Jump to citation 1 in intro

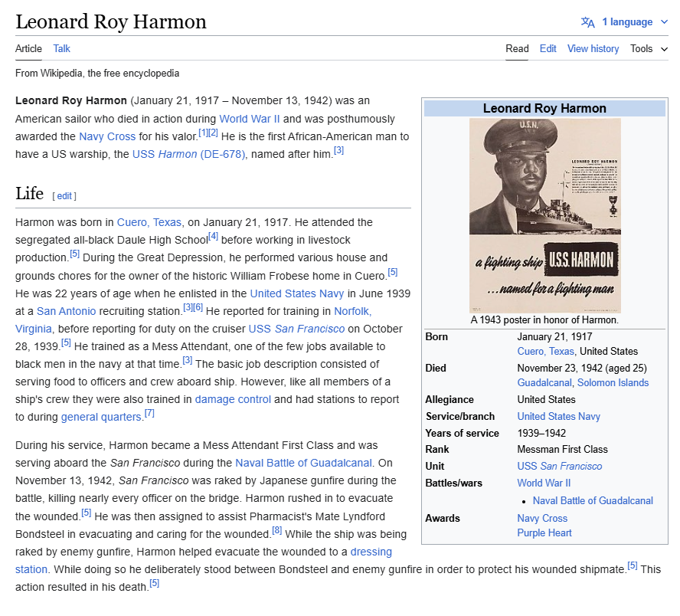(202, 133)
